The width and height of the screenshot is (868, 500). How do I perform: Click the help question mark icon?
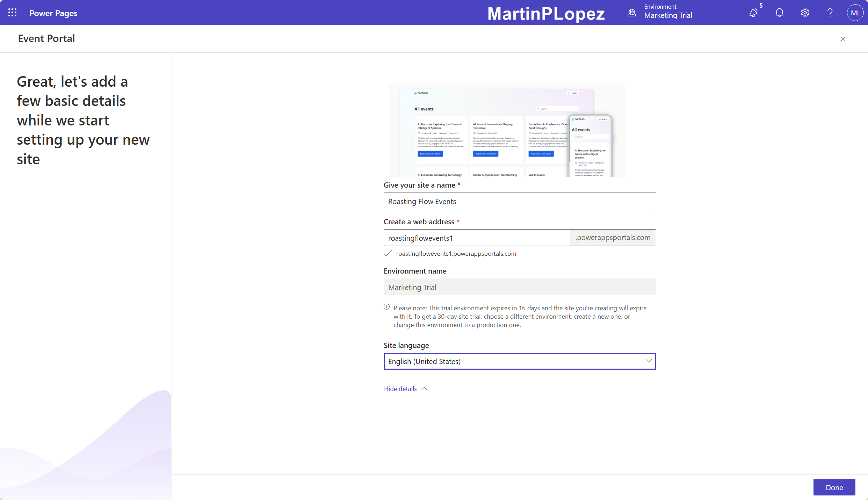pyautogui.click(x=830, y=13)
